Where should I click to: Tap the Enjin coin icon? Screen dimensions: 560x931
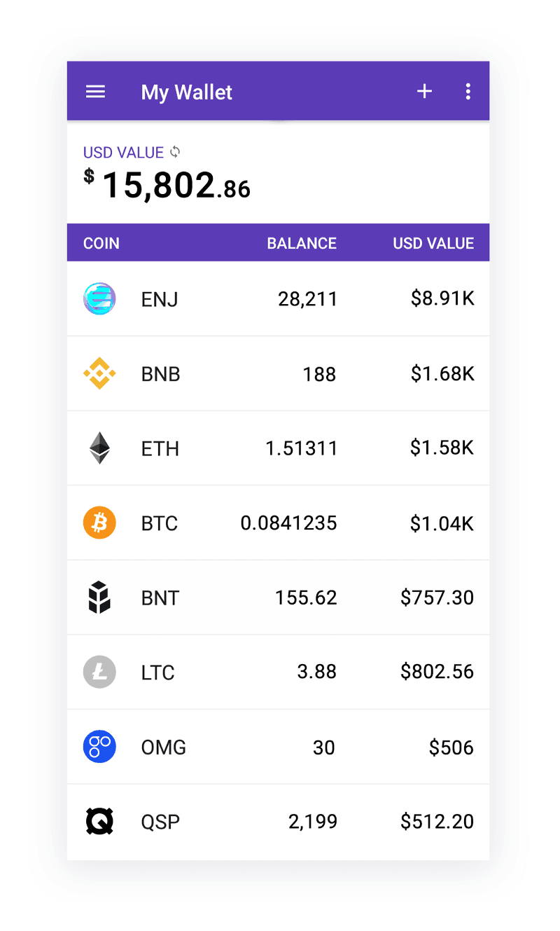99,299
